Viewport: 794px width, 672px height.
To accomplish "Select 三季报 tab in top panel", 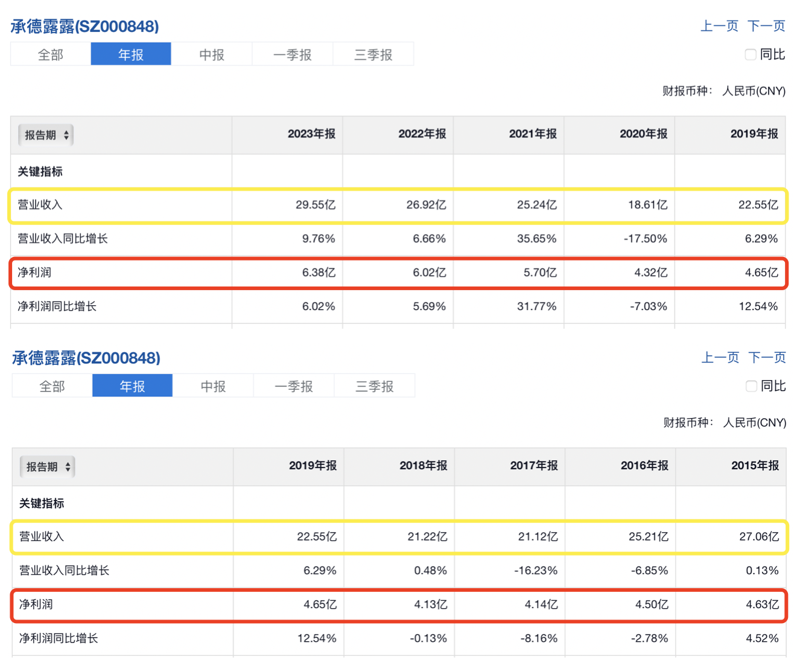I will click(x=373, y=55).
